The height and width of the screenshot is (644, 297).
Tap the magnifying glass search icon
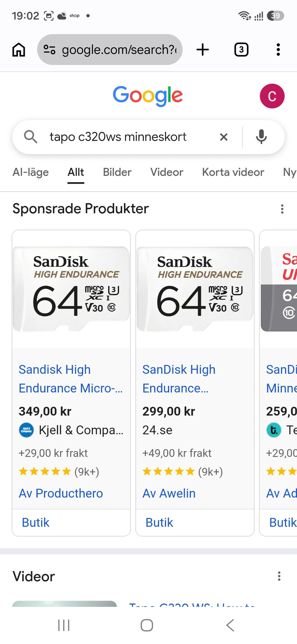pyautogui.click(x=31, y=137)
